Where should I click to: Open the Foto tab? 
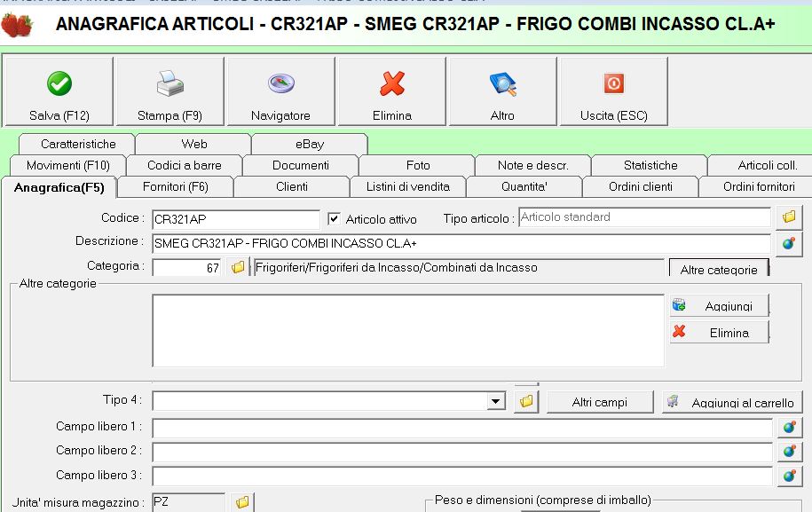coord(417,165)
